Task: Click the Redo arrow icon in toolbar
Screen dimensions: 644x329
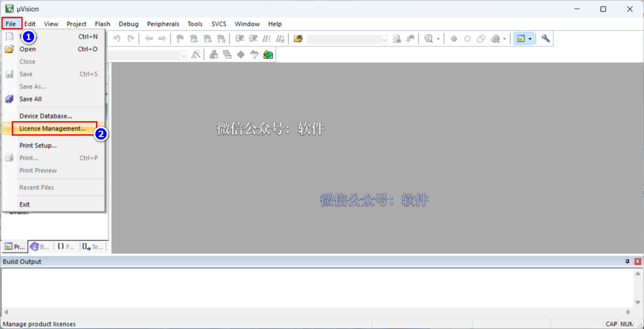Action: (x=131, y=39)
